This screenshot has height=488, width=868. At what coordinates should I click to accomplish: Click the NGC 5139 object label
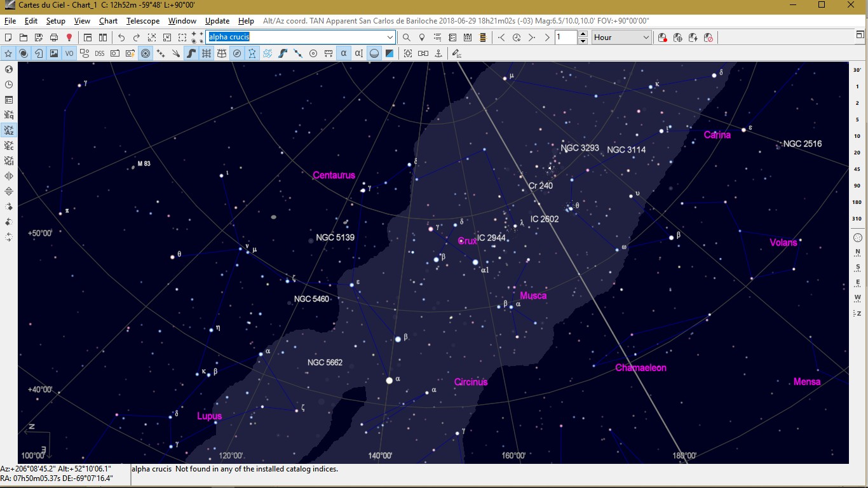(336, 238)
